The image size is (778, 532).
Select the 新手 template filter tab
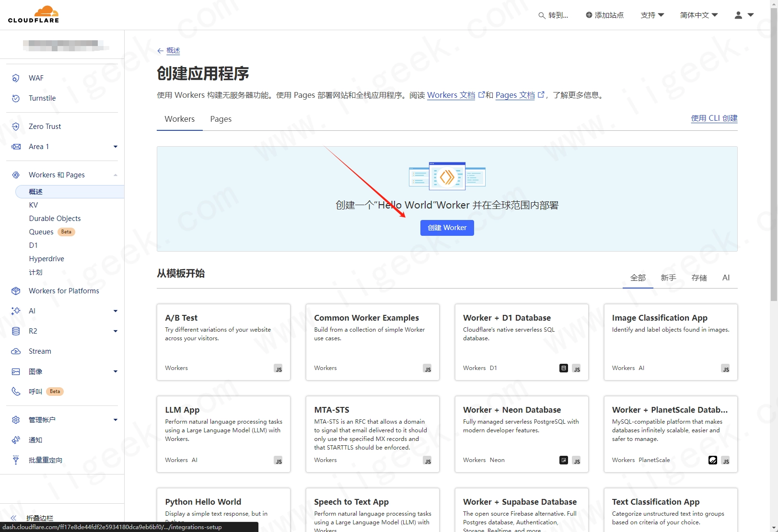tap(668, 278)
